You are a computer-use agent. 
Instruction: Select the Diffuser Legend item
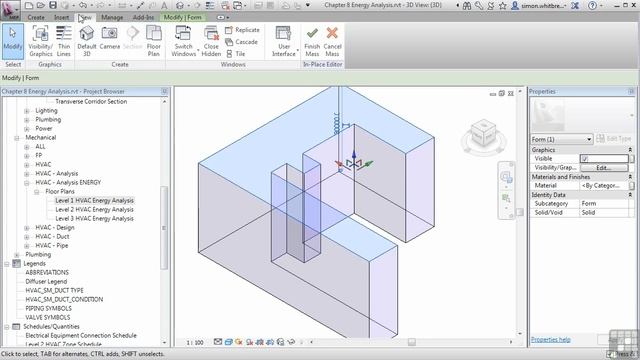click(x=46, y=281)
